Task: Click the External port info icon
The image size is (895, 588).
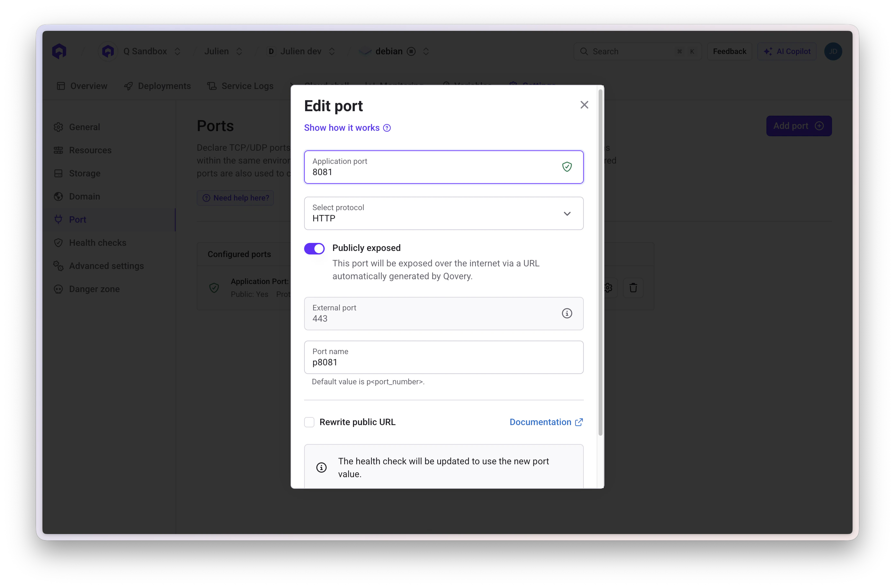Action: (x=567, y=313)
